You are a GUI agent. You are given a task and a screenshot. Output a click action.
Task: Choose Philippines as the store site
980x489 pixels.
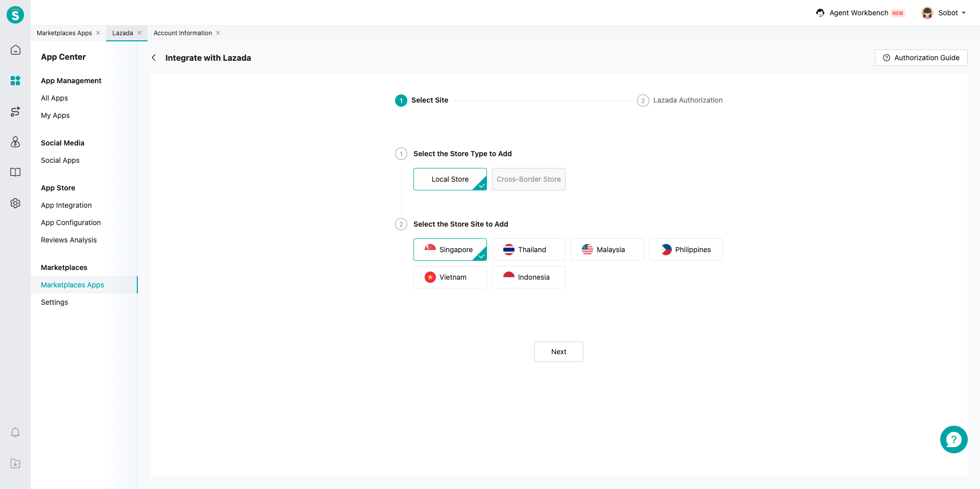(x=685, y=250)
